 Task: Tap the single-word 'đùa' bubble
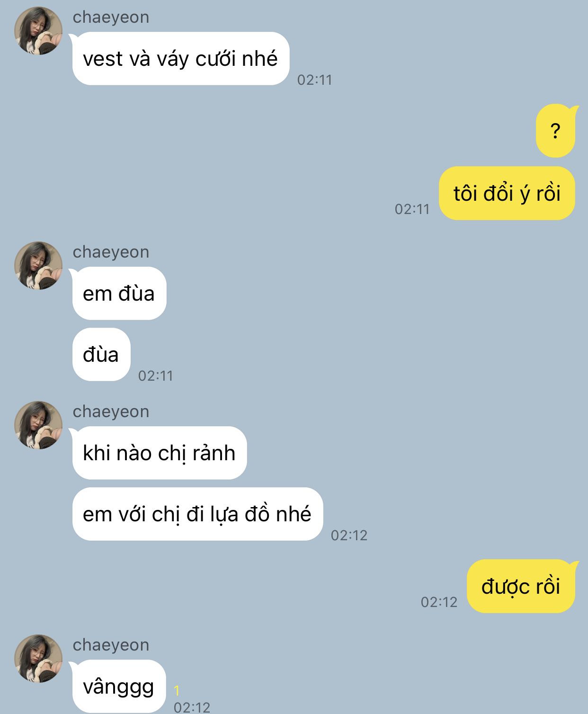pos(101,354)
